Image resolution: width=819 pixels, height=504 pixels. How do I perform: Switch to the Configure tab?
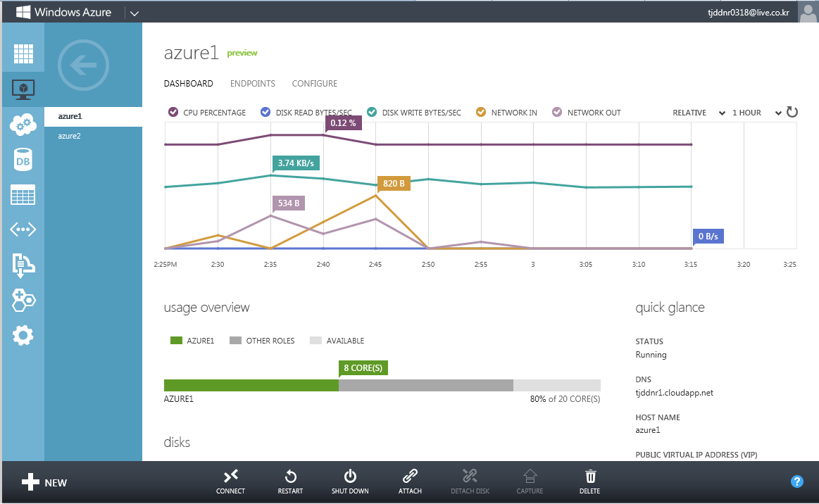click(x=315, y=84)
